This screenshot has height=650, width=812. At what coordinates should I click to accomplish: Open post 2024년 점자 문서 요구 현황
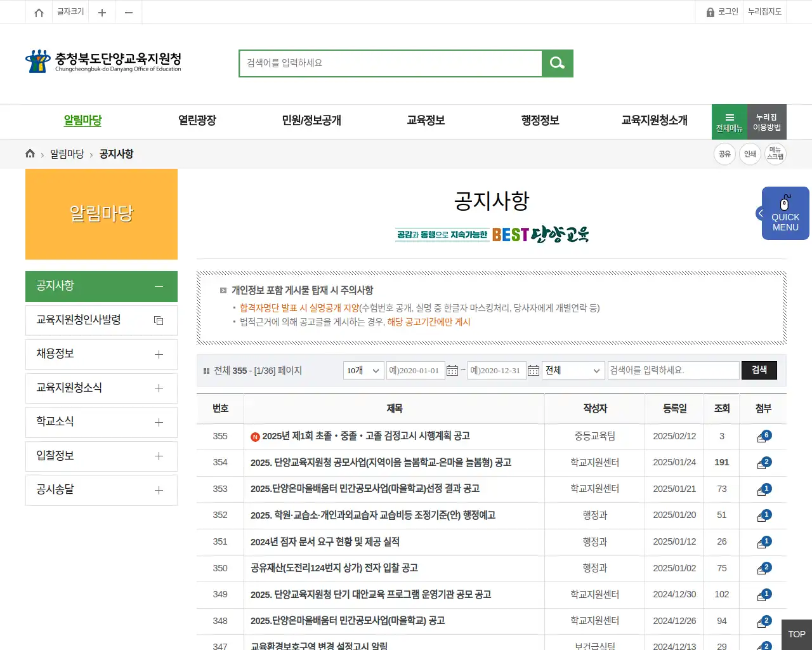(x=325, y=542)
